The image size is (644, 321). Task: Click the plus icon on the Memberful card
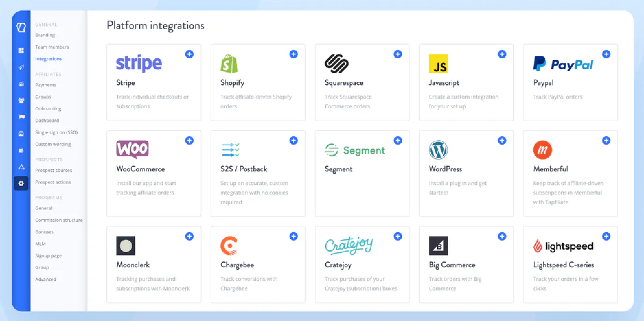click(x=606, y=140)
